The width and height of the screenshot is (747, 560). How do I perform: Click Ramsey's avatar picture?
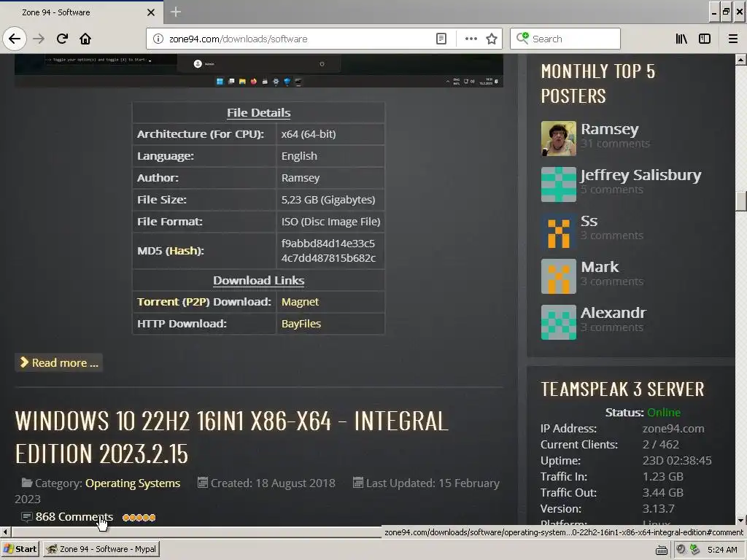(558, 139)
